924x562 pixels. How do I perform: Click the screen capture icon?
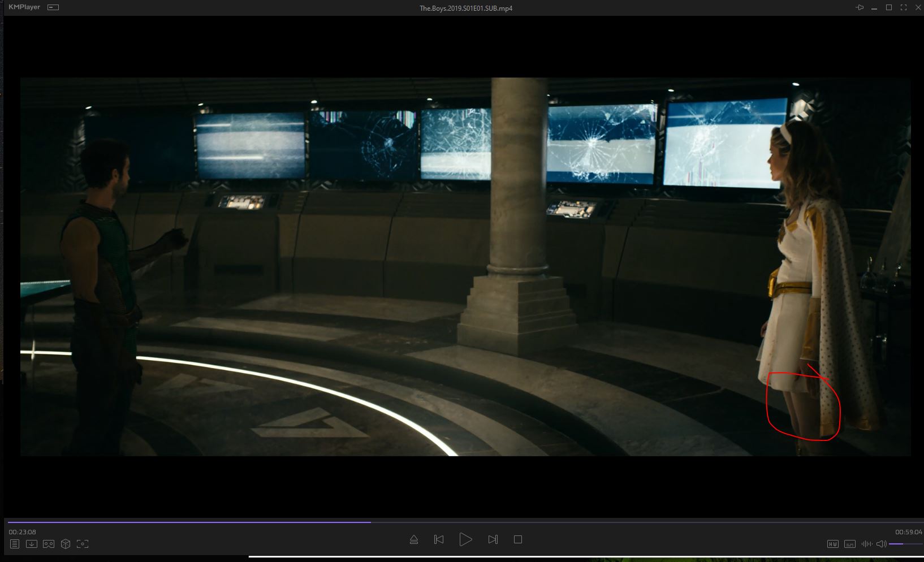(x=83, y=544)
